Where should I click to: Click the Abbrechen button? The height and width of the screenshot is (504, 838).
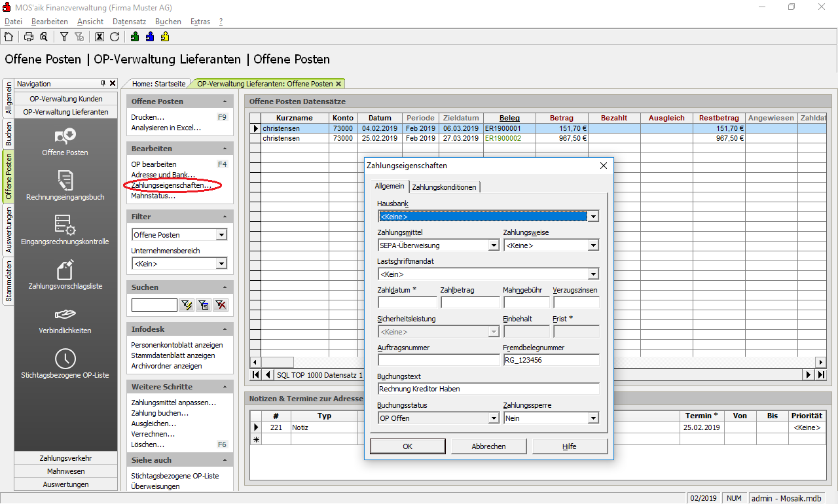[488, 446]
